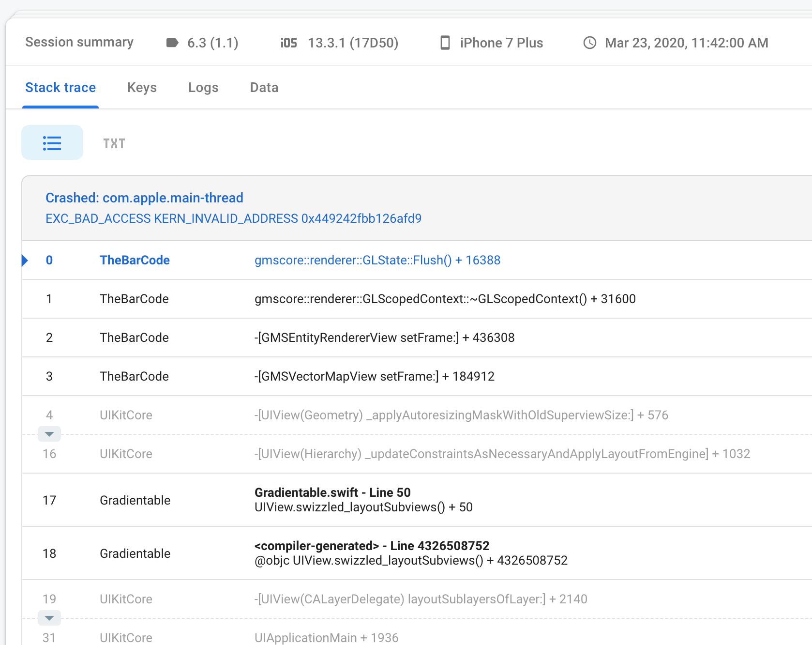Screen dimensions: 812x645
Task: Click the Crashed: com.apple.main-thread header
Action: click(144, 198)
